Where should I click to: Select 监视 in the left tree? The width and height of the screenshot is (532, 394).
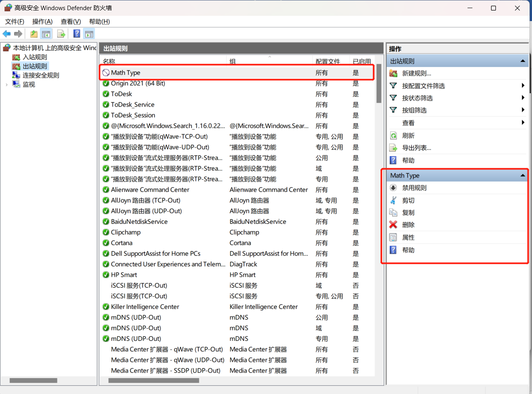[x=29, y=84]
